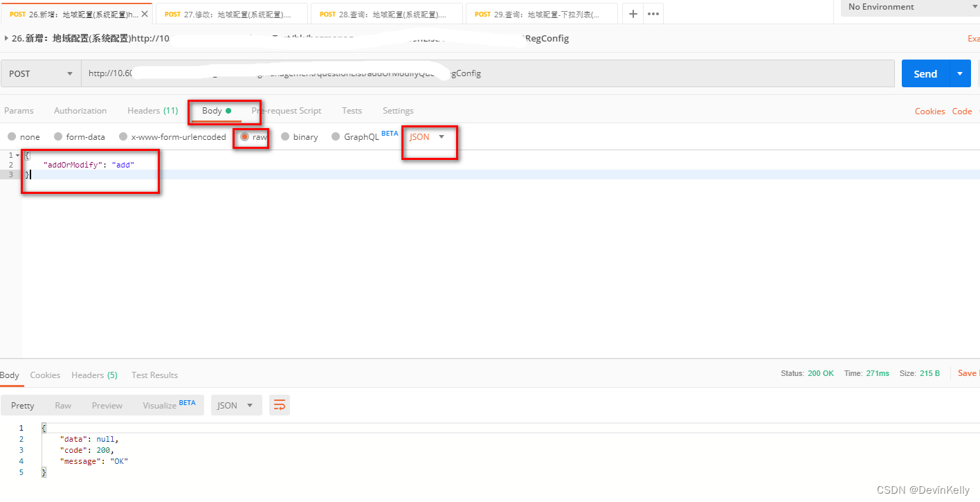The image size is (980, 502).
Task: Open the request Settings tab
Action: [398, 111]
